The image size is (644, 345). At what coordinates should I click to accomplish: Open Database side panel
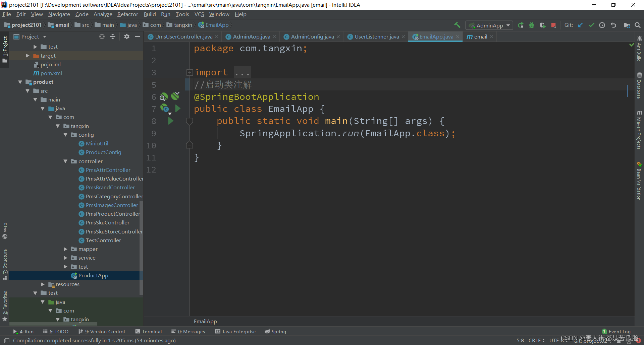[x=639, y=86]
